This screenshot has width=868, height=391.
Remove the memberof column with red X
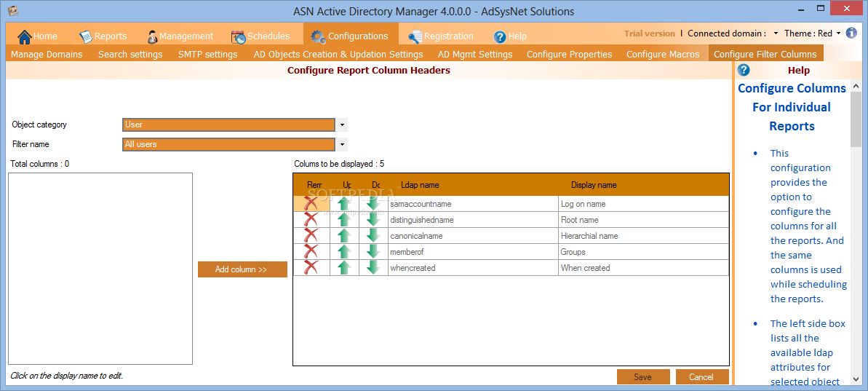[x=311, y=252]
